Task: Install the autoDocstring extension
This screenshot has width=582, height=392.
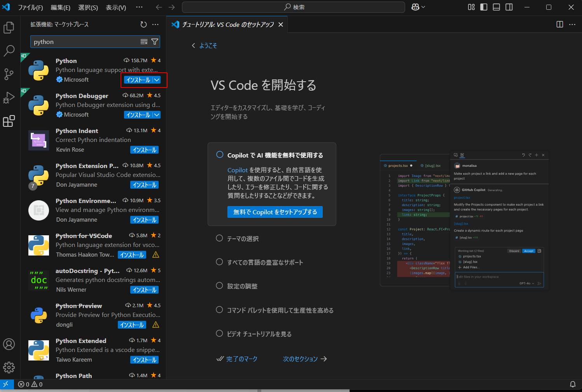Action: tap(144, 290)
